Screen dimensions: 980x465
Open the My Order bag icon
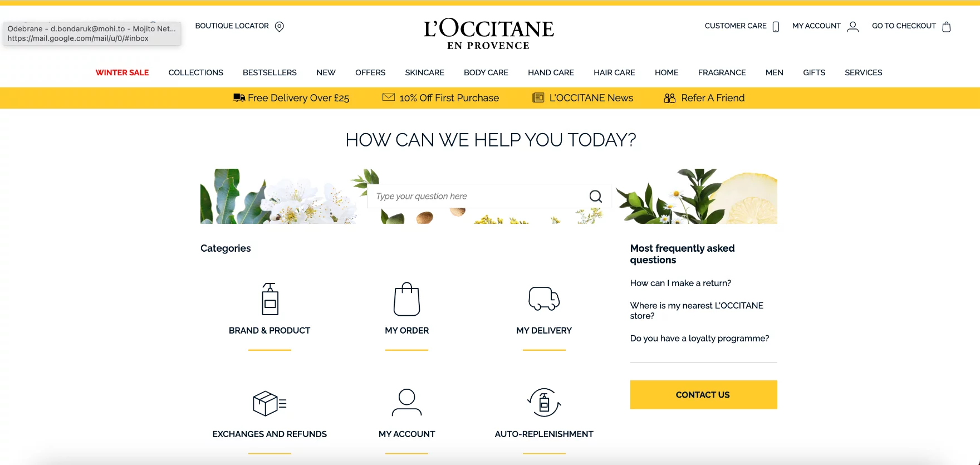(x=406, y=299)
